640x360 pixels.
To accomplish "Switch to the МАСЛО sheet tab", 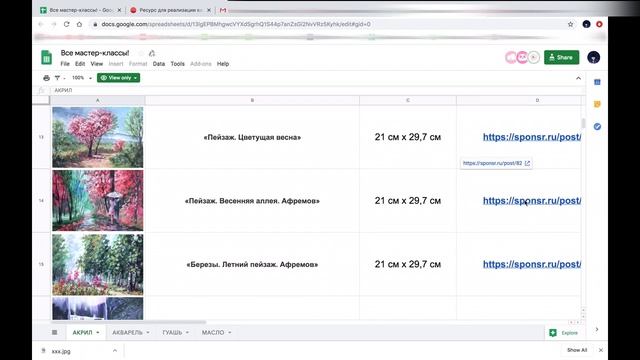I will (213, 333).
